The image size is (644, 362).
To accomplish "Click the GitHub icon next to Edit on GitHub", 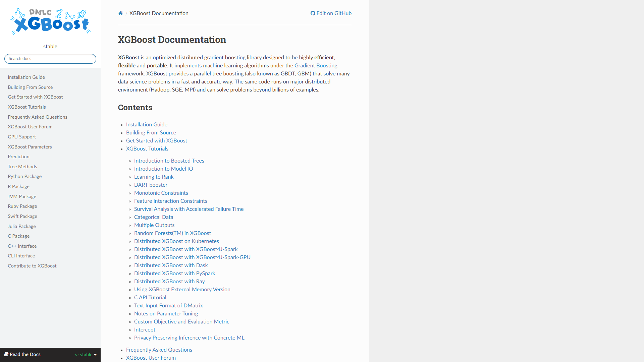I will [312, 13].
